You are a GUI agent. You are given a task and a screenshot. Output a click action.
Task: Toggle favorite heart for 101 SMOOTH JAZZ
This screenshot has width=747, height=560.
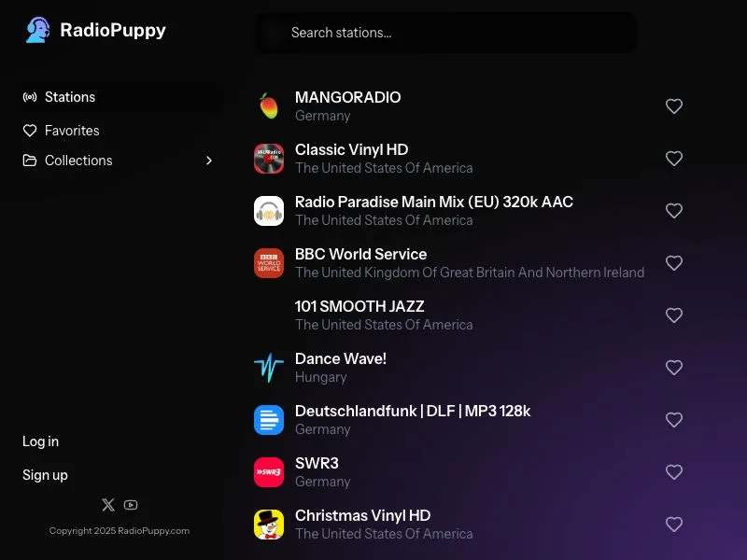(674, 315)
